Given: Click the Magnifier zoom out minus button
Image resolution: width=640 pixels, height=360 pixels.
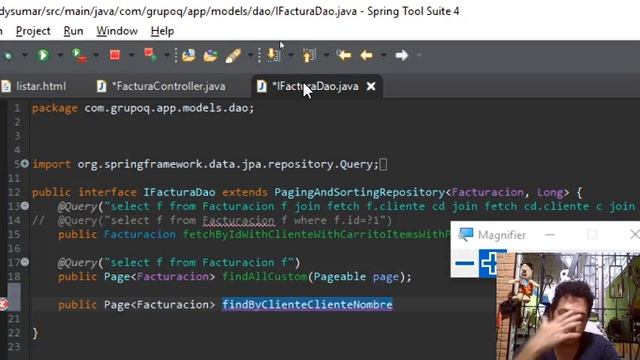Looking at the screenshot, I should point(464,263).
